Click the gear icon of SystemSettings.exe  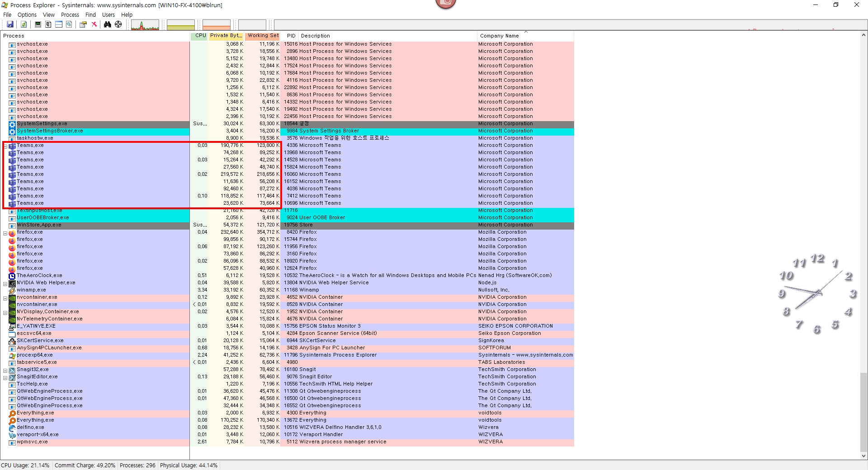pos(12,124)
